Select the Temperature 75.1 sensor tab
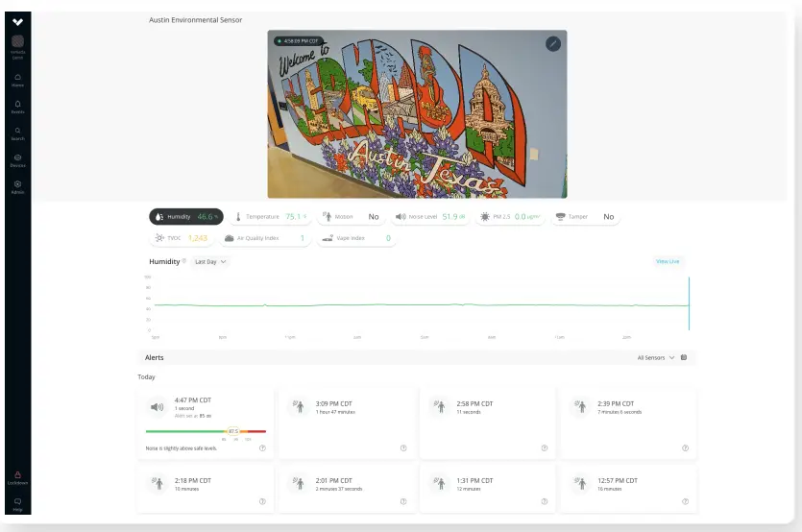The width and height of the screenshot is (802, 532). pos(271,217)
